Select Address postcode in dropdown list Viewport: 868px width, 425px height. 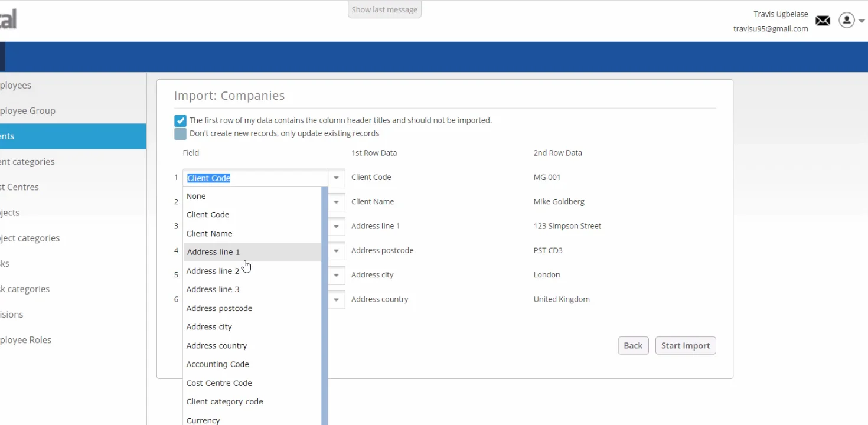(252, 308)
